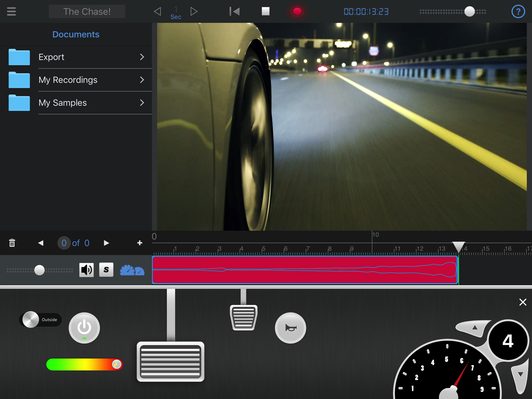Expand My Samples chevron
The image size is (532, 399).
[x=142, y=103]
